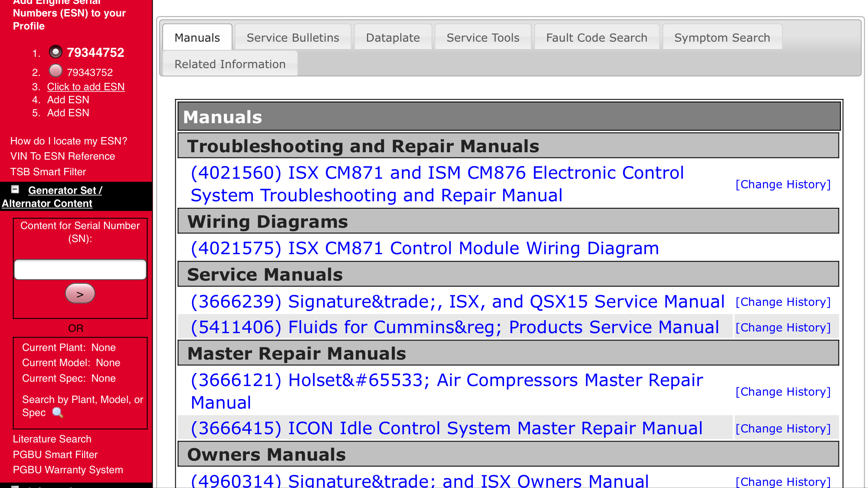Go to the Symptom Search tab
868x488 pixels.
coord(722,38)
